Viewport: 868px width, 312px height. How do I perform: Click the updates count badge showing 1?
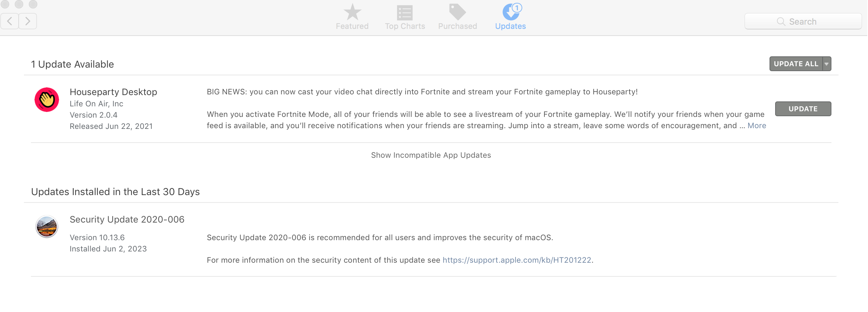[x=517, y=8]
